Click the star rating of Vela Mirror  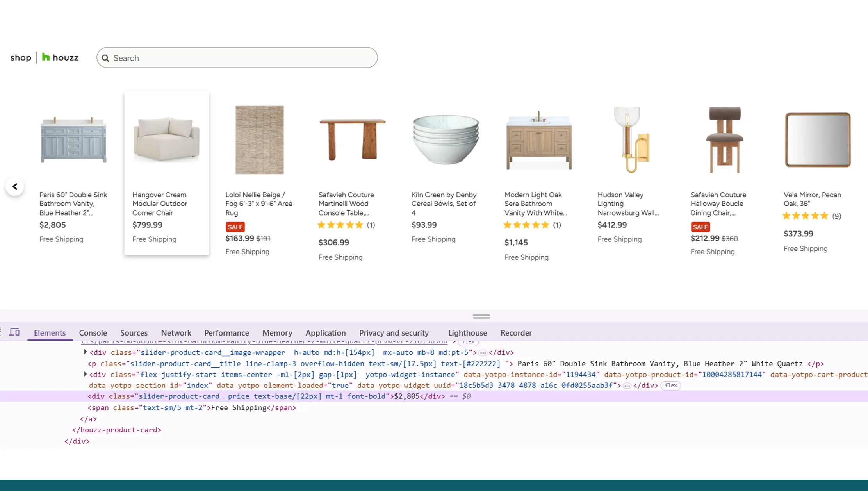coord(806,216)
